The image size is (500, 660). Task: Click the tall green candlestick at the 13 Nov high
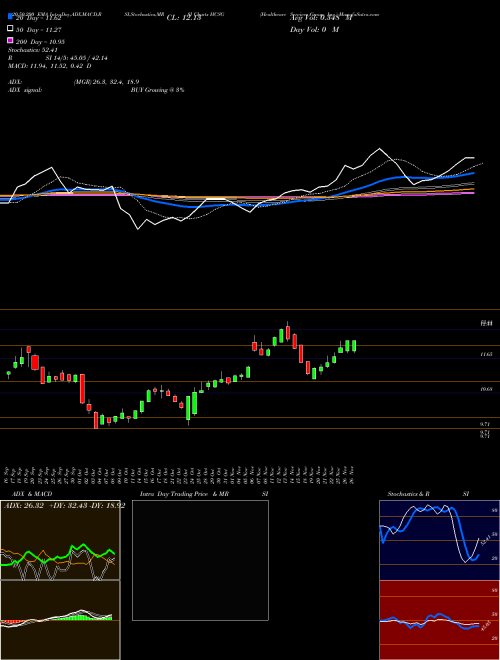click(281, 336)
